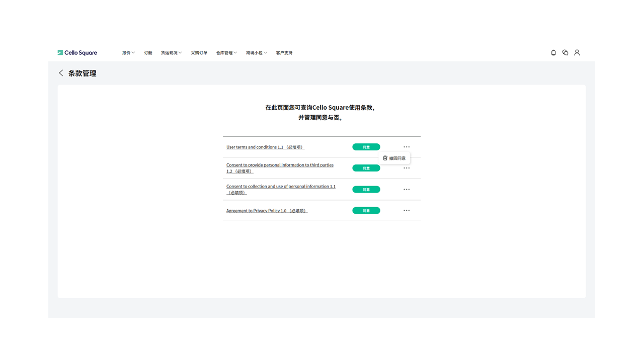Toggle 同意 badge for third parties consent
The width and height of the screenshot is (644, 362).
(x=366, y=168)
